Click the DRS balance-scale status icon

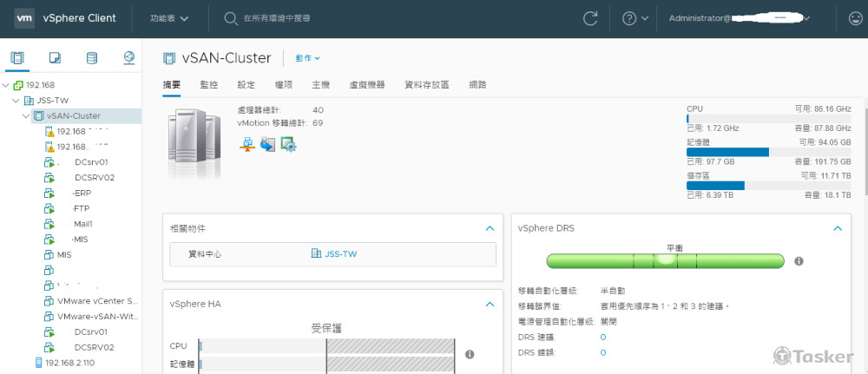(247, 144)
